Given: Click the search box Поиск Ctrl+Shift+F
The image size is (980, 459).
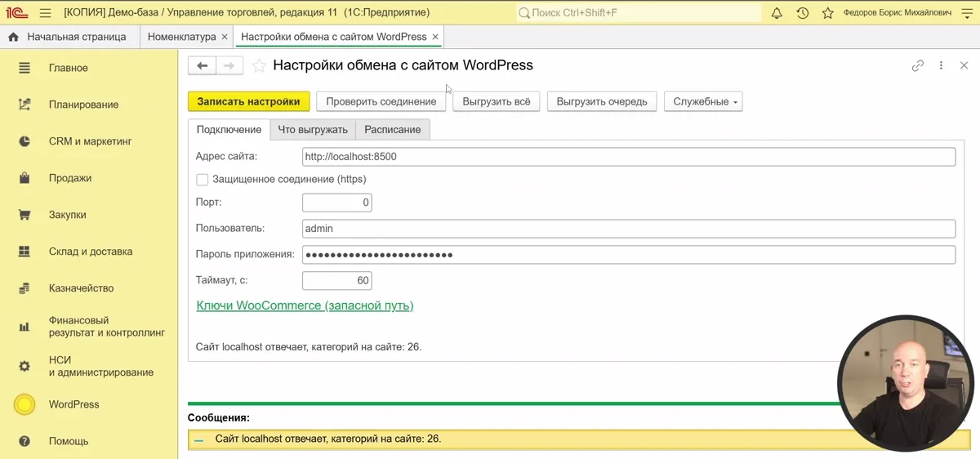Looking at the screenshot, I should (x=639, y=13).
